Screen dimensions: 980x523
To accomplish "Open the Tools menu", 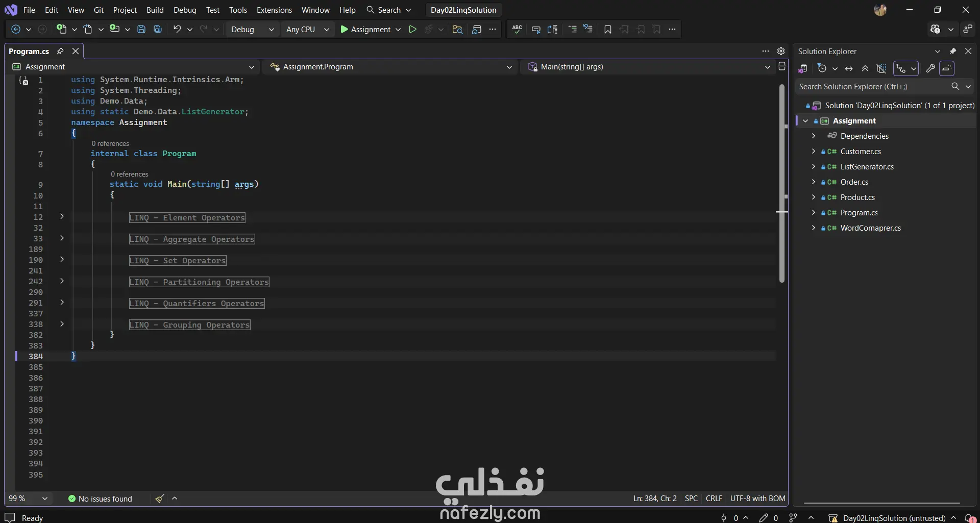I will tap(238, 10).
